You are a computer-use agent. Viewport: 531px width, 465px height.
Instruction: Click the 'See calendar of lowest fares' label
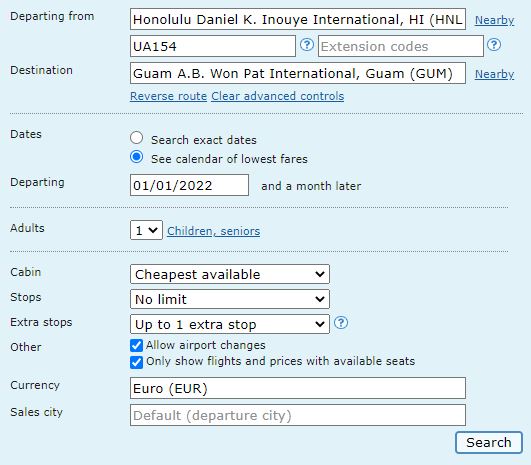tap(229, 159)
